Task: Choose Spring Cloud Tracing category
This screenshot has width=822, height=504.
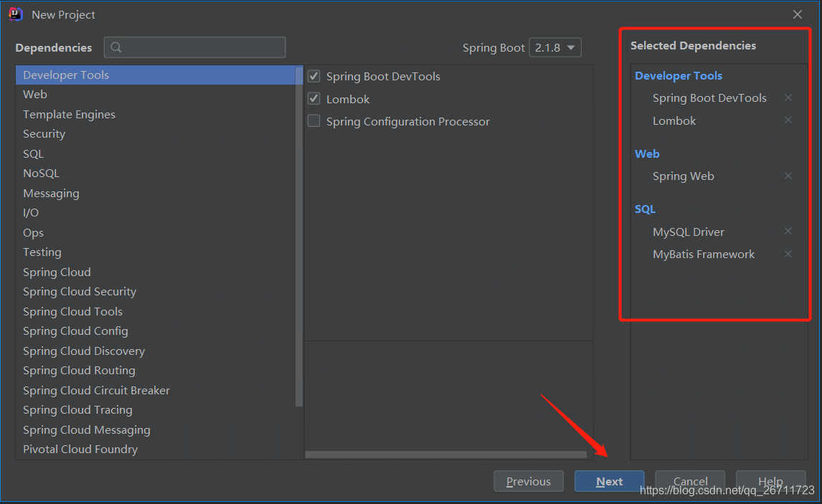Action: point(159,410)
